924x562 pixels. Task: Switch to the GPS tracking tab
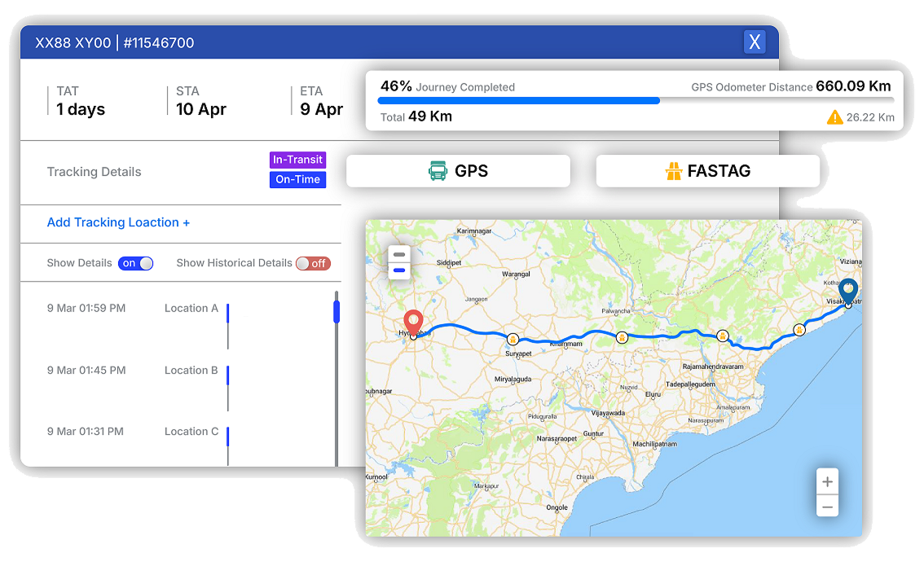coord(458,171)
